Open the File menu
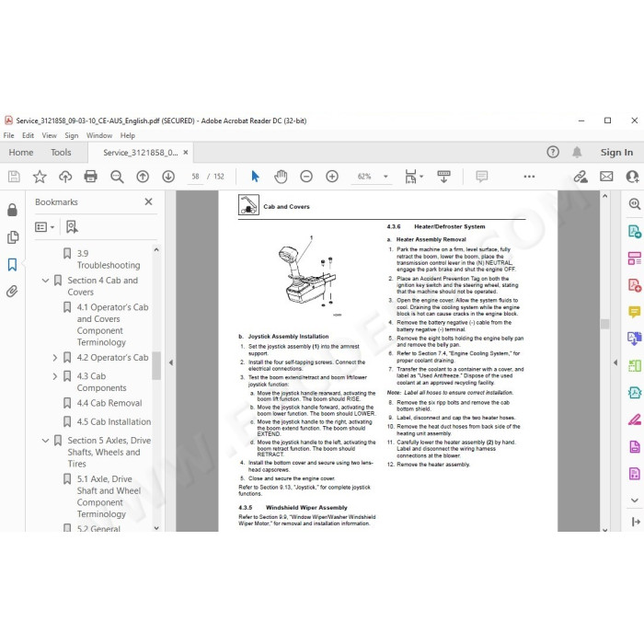This screenshot has width=644, height=644. [8, 135]
